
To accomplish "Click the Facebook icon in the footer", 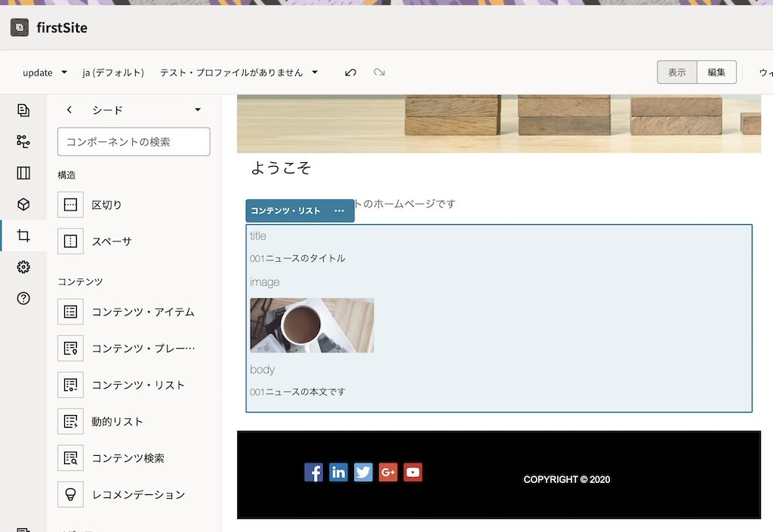I will click(313, 472).
